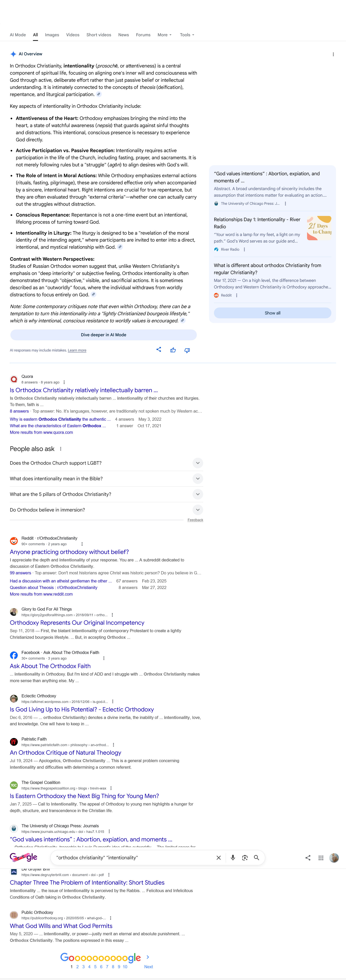Clear the search box with X icon
Image resolution: width=346 pixels, height=980 pixels.
(x=219, y=858)
